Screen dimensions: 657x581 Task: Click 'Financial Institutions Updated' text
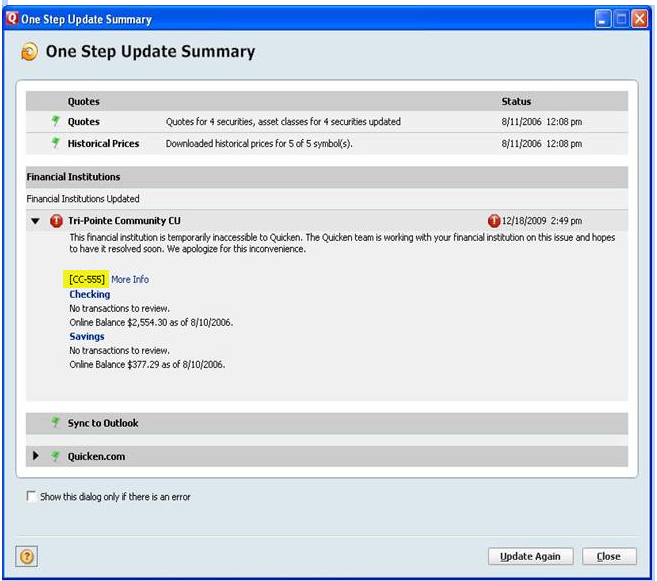(x=83, y=199)
